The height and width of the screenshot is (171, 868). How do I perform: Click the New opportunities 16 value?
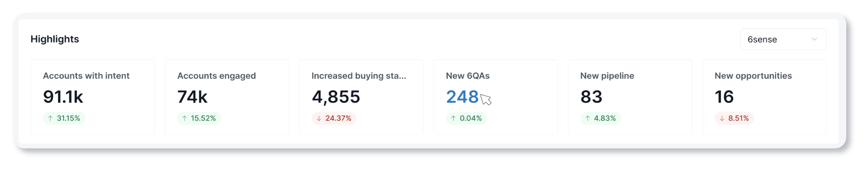[724, 97]
